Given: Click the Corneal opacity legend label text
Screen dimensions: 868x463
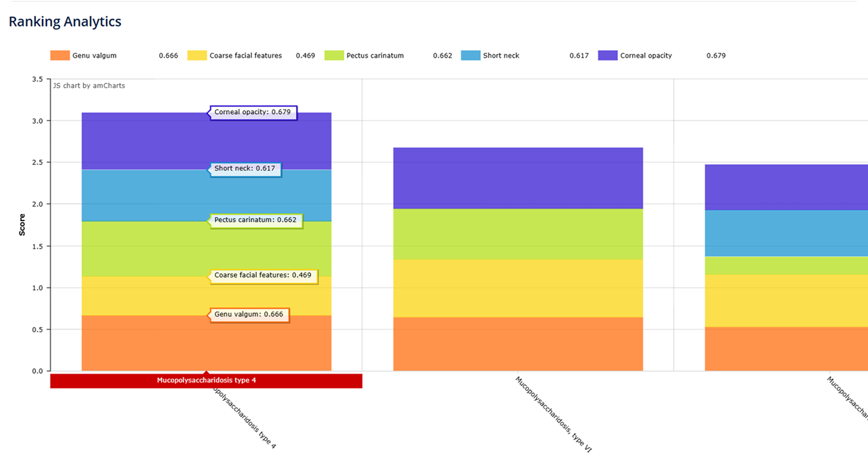Looking at the screenshot, I should point(646,56).
